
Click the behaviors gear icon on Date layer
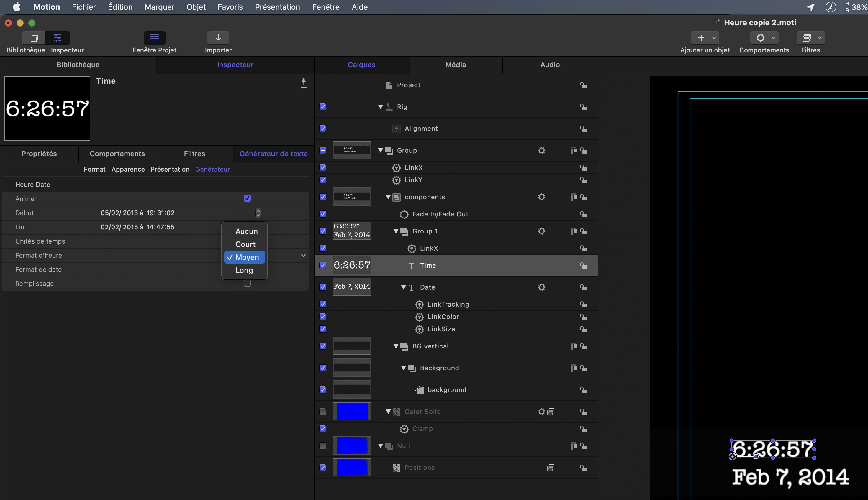coord(542,287)
